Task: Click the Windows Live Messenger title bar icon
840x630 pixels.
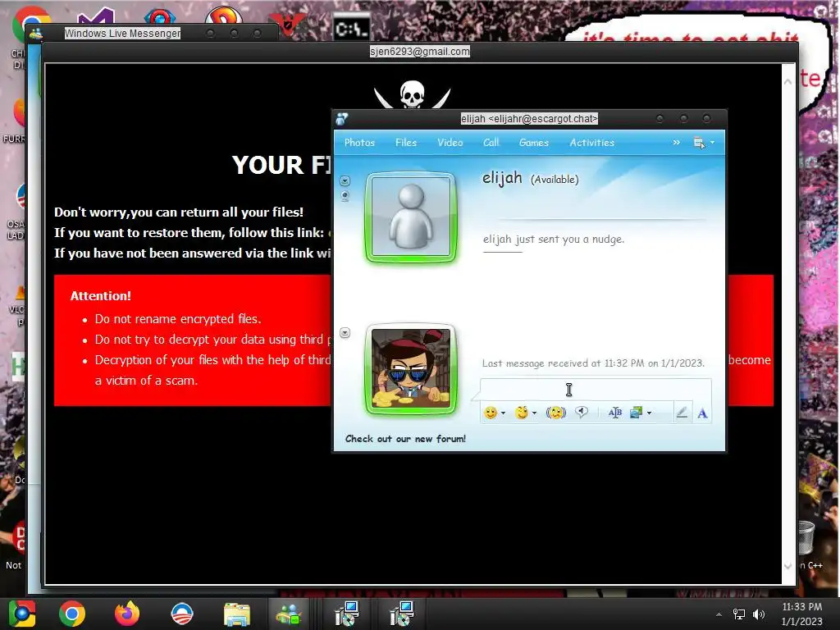Action: pos(36,34)
